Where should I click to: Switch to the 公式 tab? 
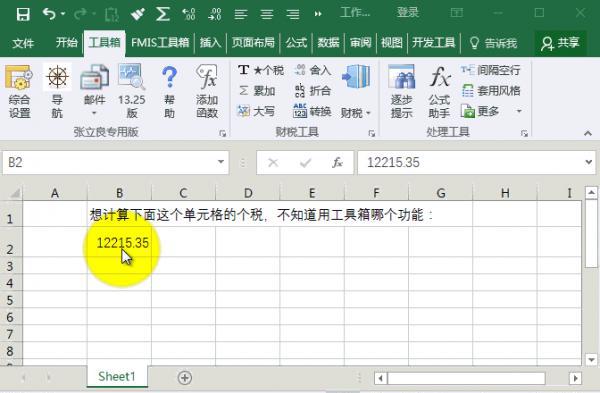(x=296, y=42)
